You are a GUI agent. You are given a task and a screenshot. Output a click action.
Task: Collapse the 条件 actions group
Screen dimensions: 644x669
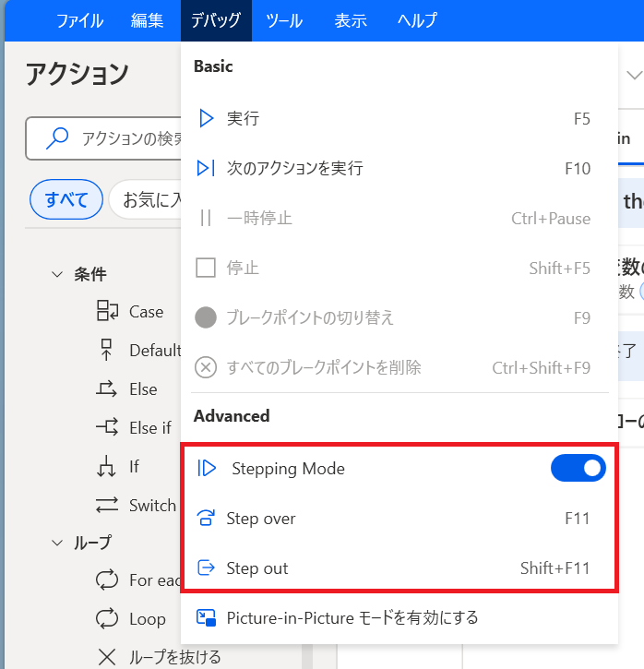pos(56,274)
